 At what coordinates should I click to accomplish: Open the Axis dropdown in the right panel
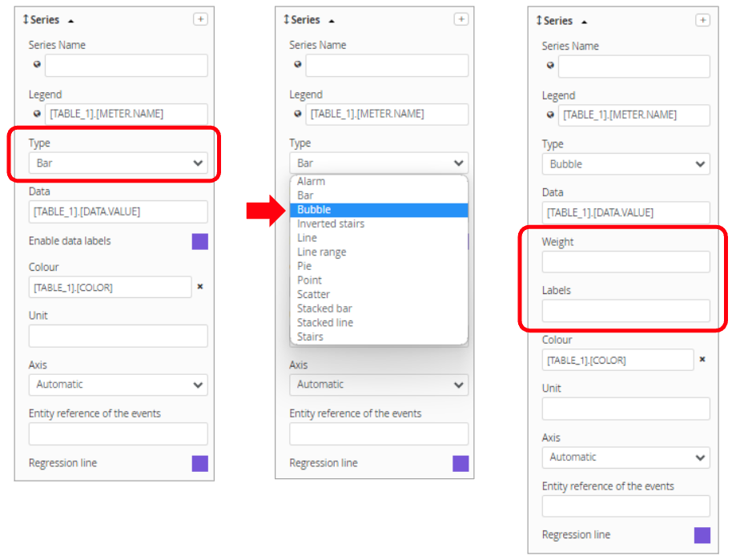[625, 457]
